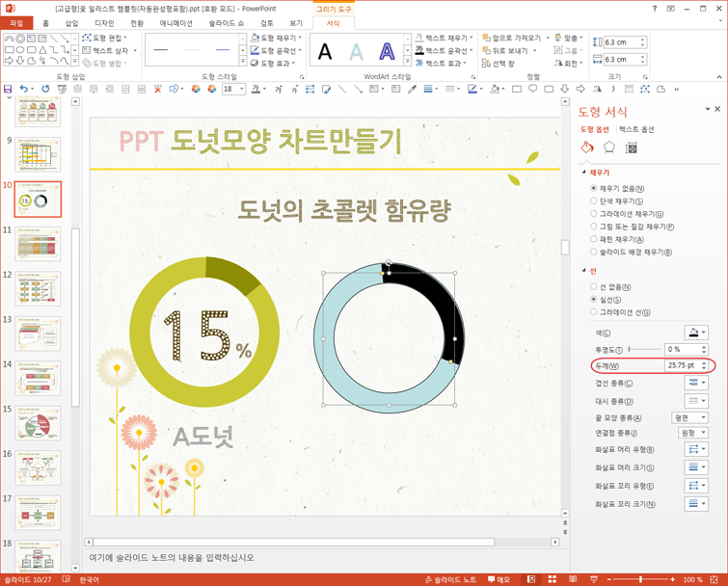The image size is (728, 586).
Task: Click the fit slide to window icon
Action: (x=715, y=579)
